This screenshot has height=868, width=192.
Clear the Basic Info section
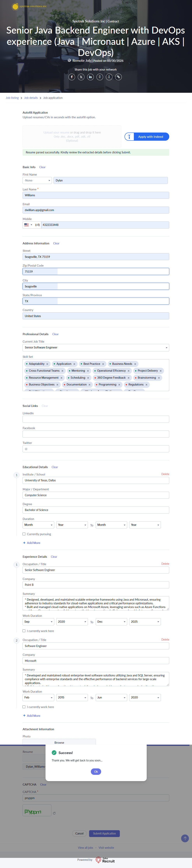coord(42,167)
